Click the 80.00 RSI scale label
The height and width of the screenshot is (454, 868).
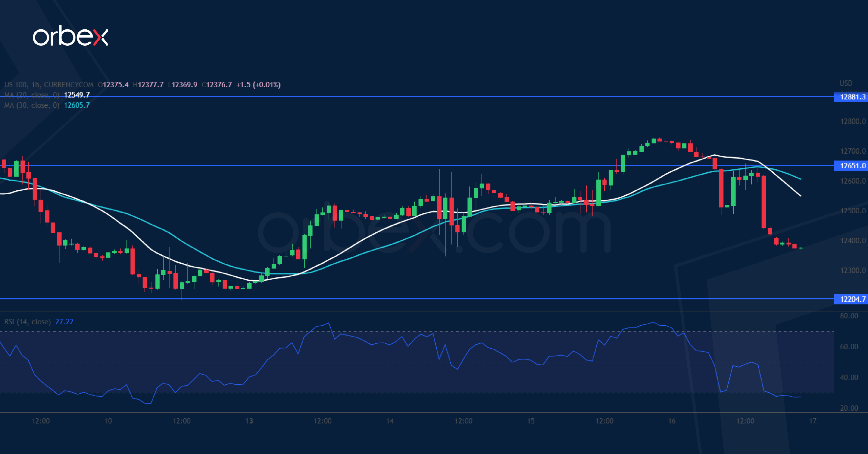pyautogui.click(x=849, y=316)
